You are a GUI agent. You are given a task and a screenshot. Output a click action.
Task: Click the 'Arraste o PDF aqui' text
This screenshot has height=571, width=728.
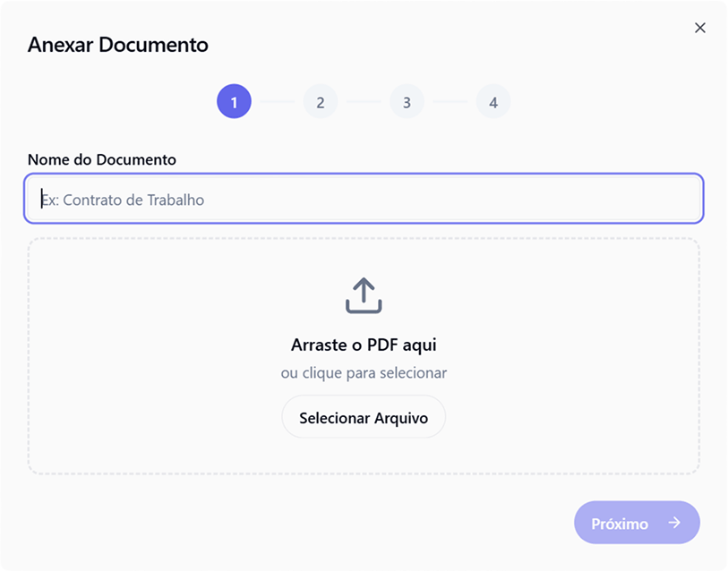(364, 345)
